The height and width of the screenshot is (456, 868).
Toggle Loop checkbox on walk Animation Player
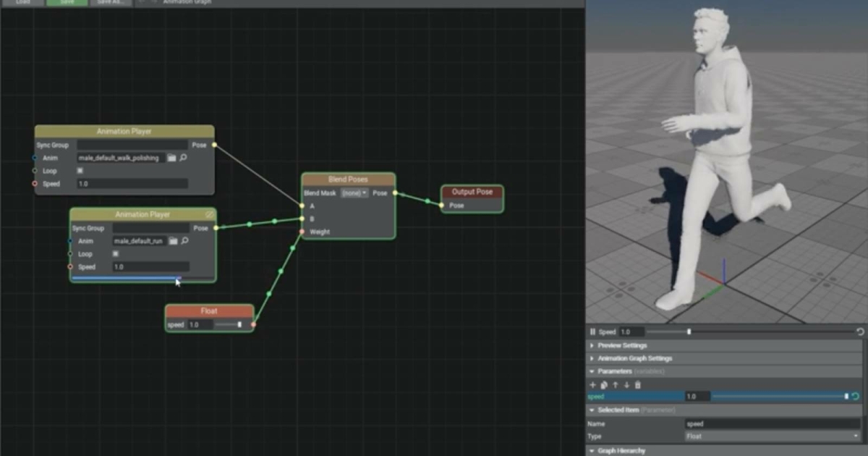point(80,171)
